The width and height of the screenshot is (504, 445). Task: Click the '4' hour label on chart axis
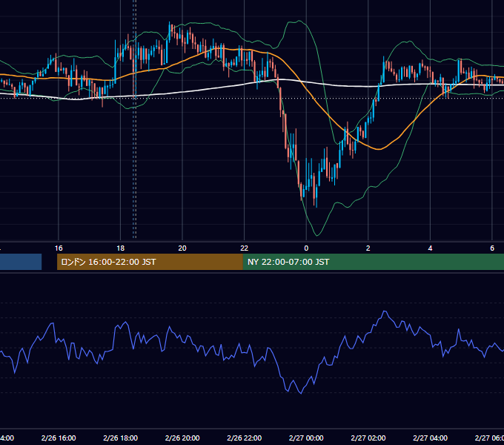coord(430,248)
